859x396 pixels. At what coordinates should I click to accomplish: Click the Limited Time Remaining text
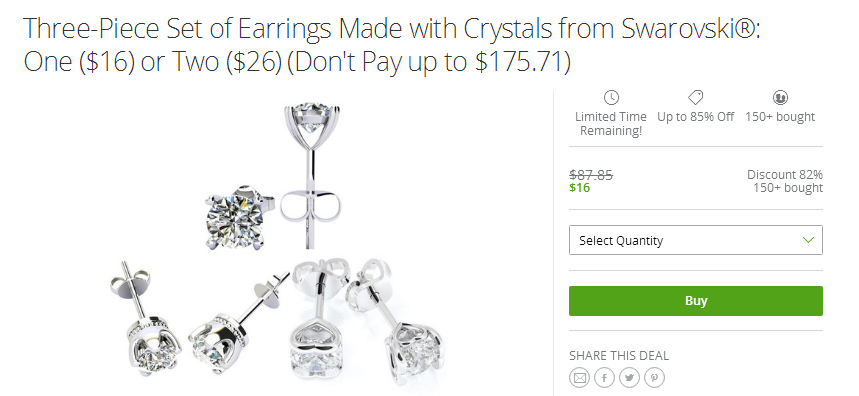(611, 124)
